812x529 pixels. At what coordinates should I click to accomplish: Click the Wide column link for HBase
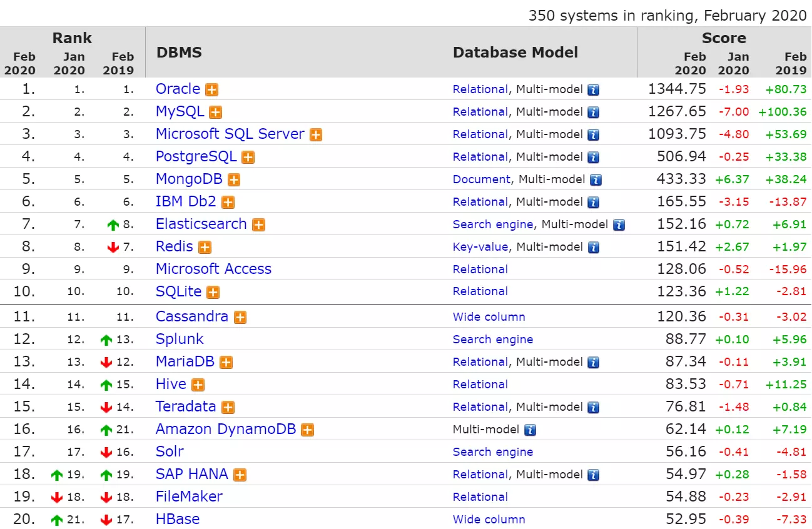(x=489, y=520)
